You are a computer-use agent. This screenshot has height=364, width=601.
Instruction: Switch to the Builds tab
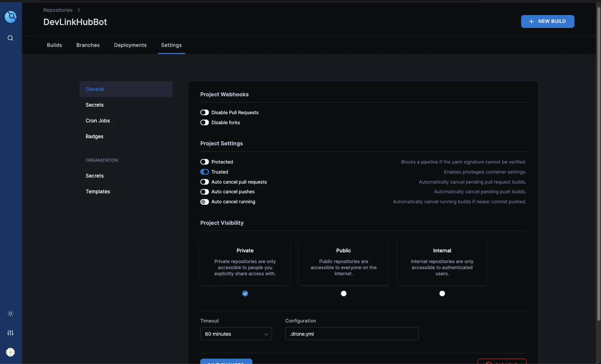tap(54, 45)
